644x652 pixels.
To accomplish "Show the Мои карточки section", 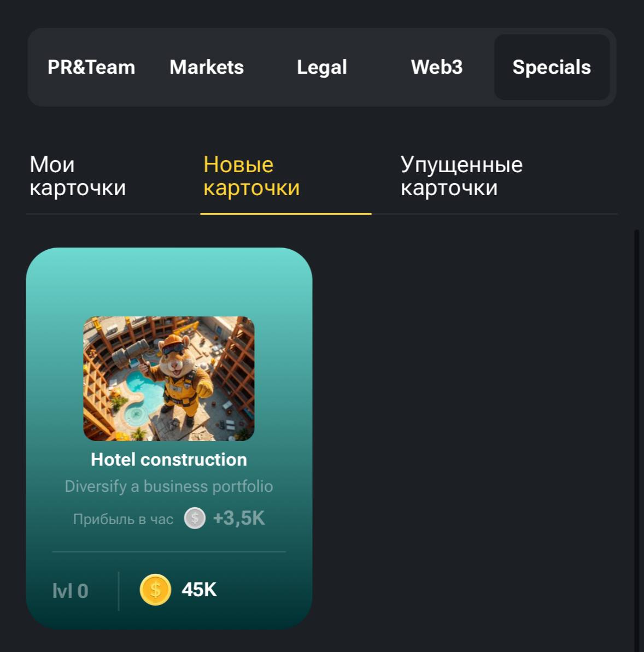I will (78, 176).
